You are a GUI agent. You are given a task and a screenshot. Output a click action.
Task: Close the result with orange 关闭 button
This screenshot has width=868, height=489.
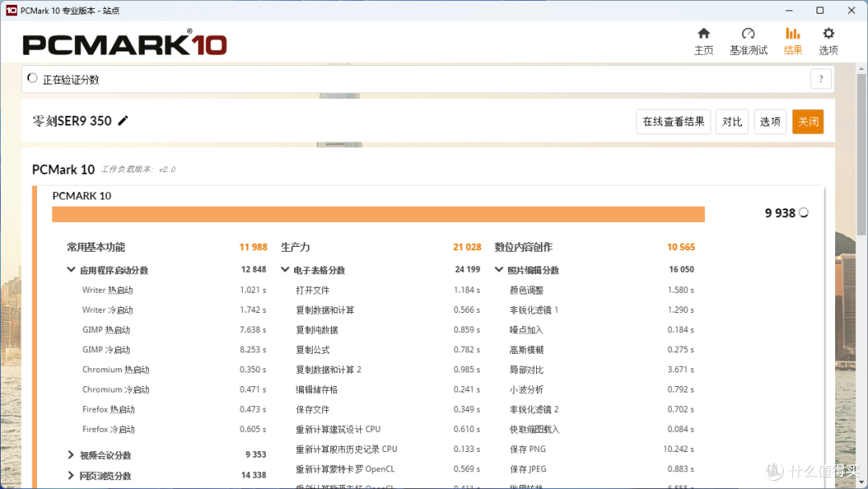tap(808, 121)
